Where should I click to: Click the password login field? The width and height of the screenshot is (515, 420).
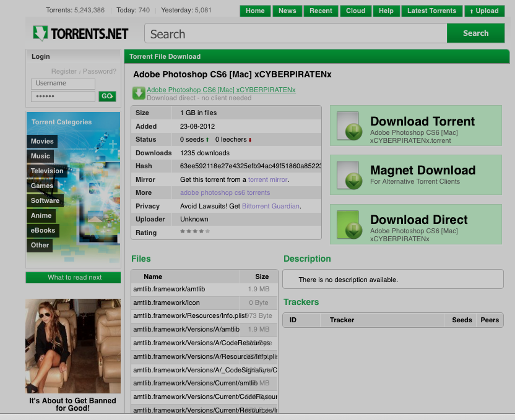(63, 96)
